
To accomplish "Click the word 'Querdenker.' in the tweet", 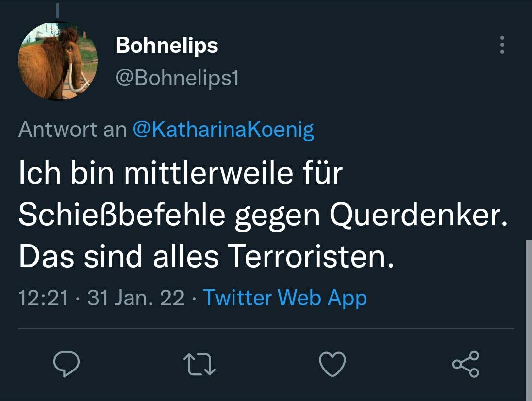I will point(419,216).
